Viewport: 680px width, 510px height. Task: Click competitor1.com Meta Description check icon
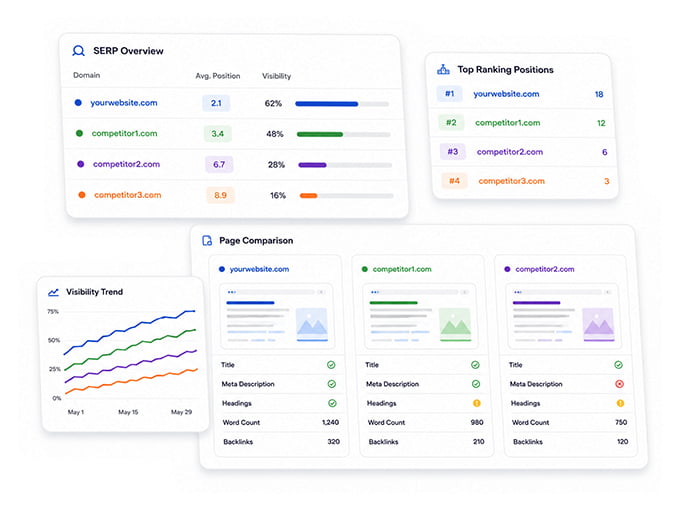476,384
